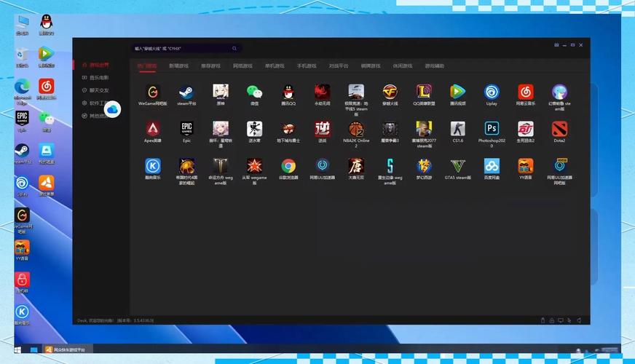Click the Windows Start button on taskbar
The height and width of the screenshot is (364, 635).
tap(33, 350)
